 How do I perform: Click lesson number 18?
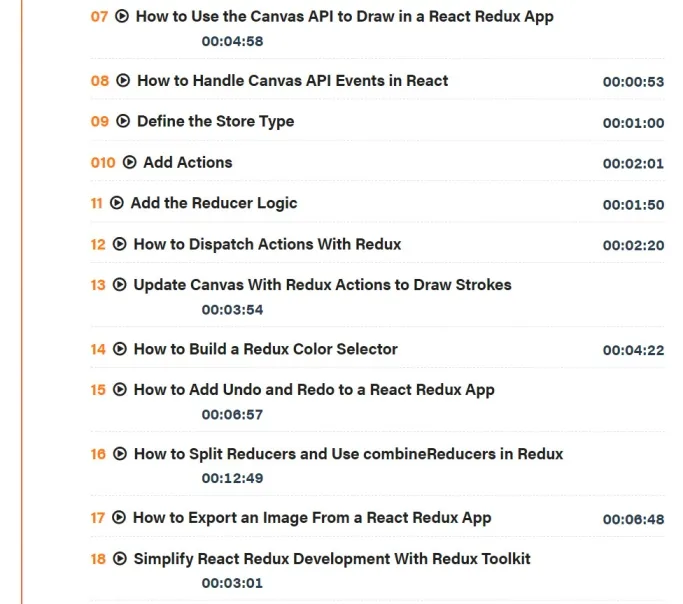[98, 559]
